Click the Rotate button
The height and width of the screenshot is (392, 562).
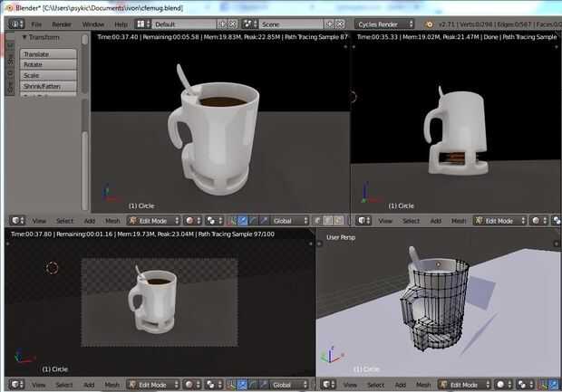point(48,65)
